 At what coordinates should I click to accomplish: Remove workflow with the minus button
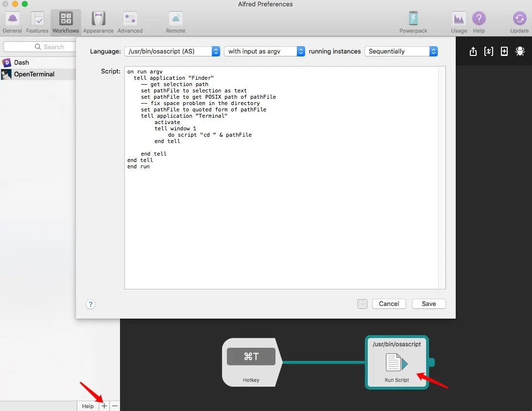coord(115,406)
